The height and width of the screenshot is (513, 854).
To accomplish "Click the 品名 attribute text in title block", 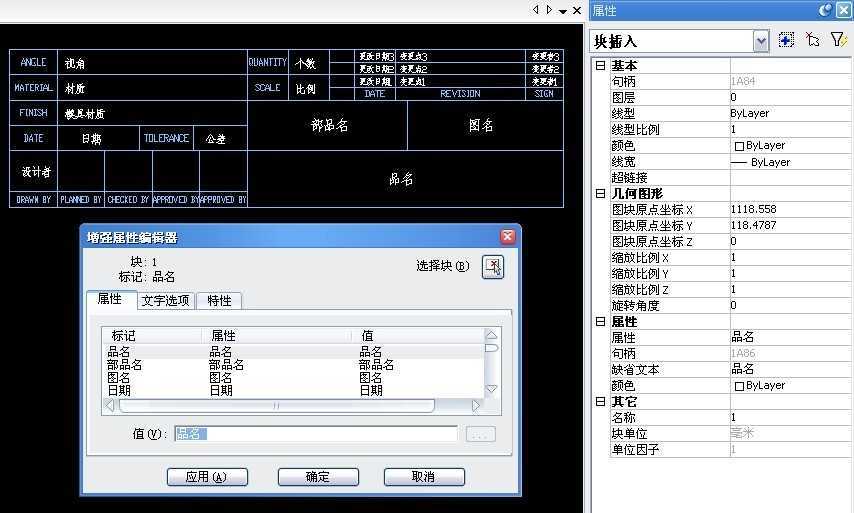I will click(401, 179).
